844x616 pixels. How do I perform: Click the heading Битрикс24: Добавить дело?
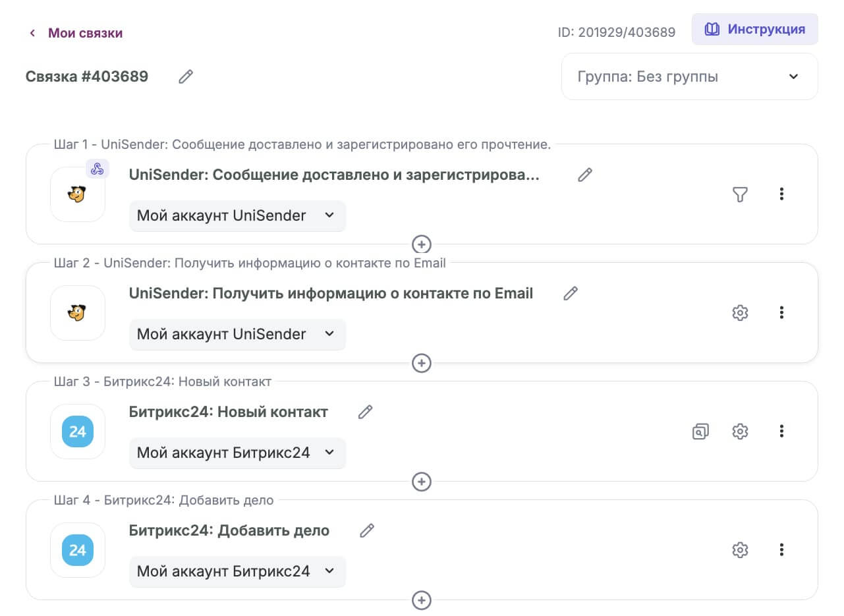coord(229,530)
